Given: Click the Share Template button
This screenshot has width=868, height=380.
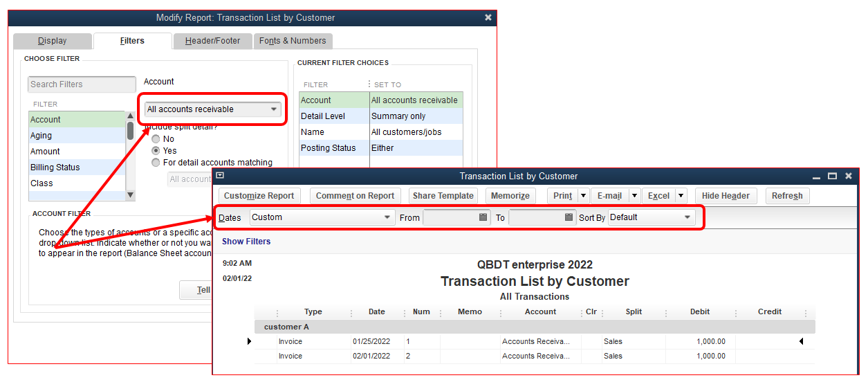Looking at the screenshot, I should tap(443, 196).
